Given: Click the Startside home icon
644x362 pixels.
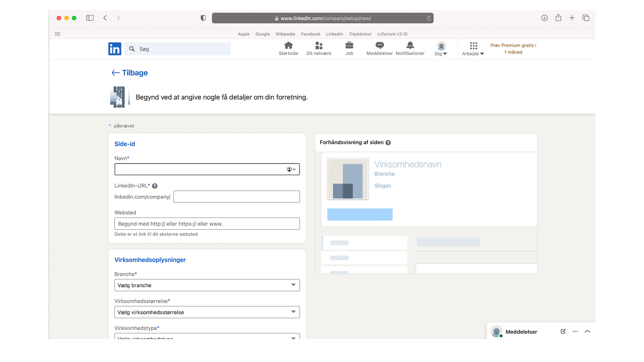Looking at the screenshot, I should [x=288, y=46].
